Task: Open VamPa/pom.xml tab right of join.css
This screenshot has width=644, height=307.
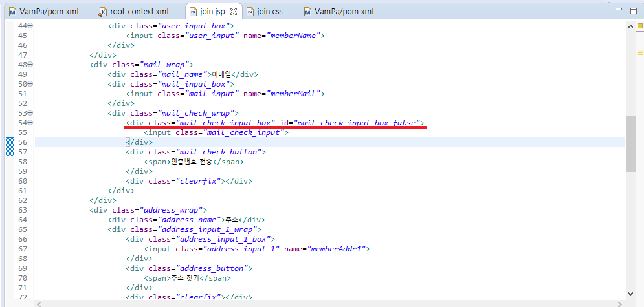Action: [x=339, y=12]
